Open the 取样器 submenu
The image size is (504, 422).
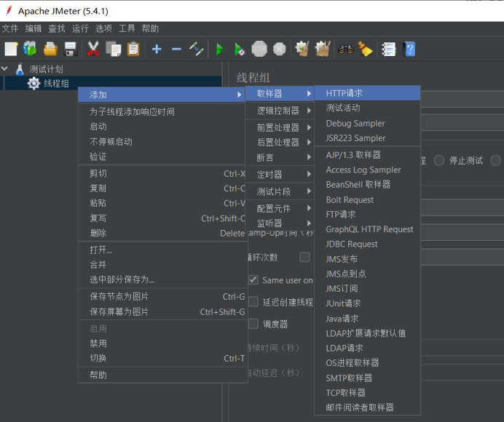click(x=280, y=93)
